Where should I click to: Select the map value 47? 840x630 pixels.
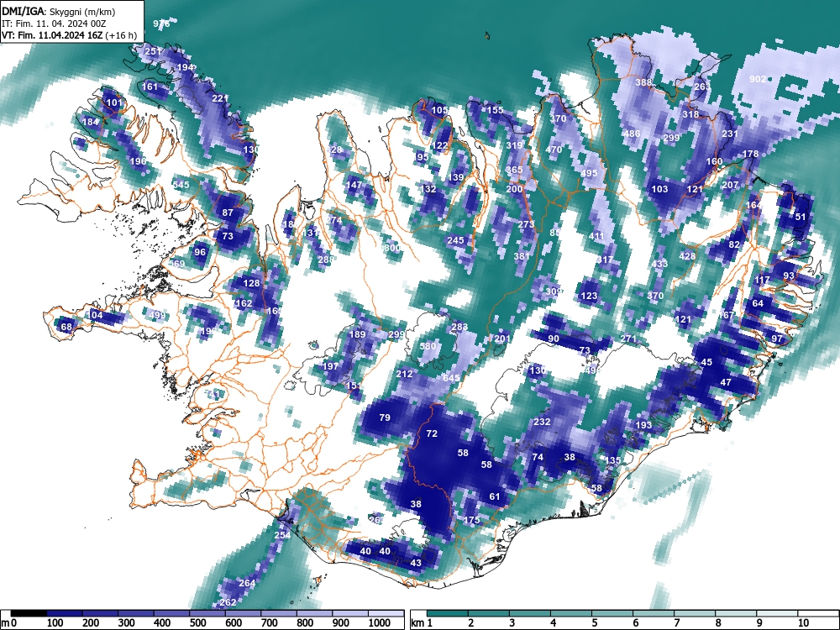[726, 382]
